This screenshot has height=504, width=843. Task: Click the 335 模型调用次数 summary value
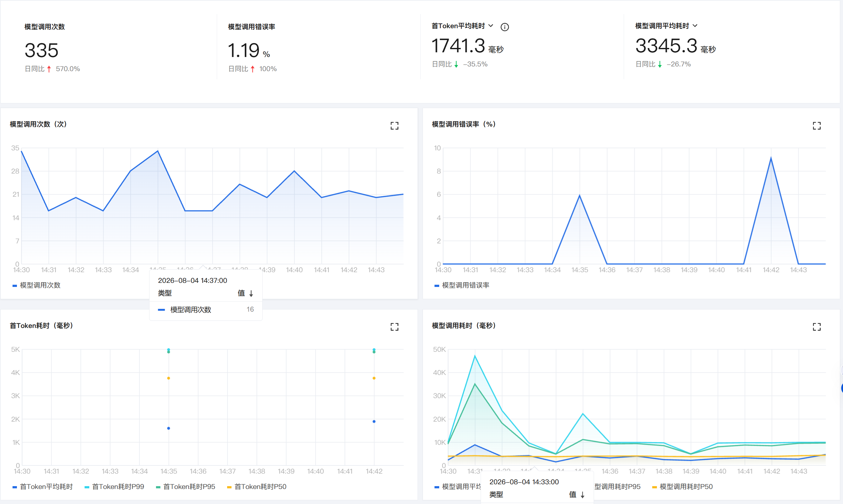pyautogui.click(x=41, y=50)
